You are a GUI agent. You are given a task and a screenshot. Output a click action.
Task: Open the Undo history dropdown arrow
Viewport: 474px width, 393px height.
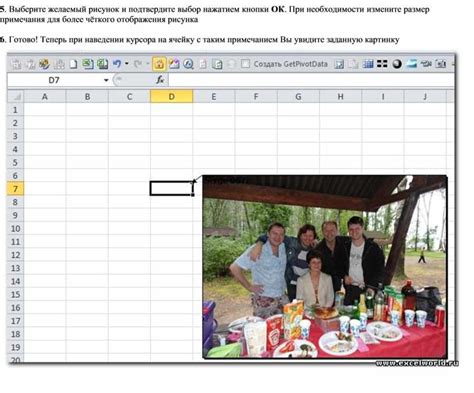click(x=127, y=63)
